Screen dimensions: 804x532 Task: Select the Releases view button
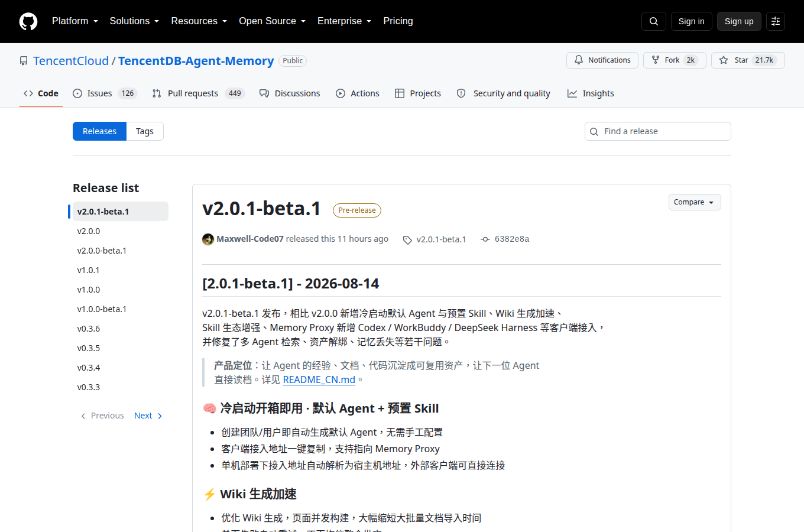tap(99, 131)
